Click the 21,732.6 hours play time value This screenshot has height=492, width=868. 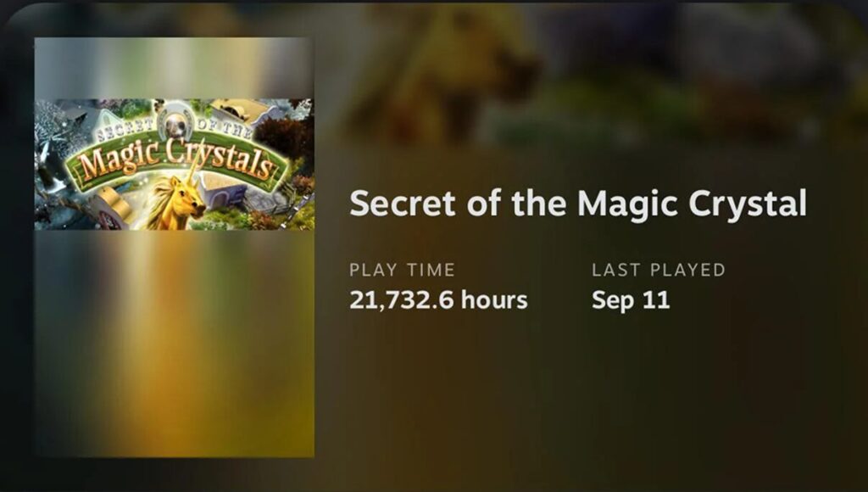438,300
